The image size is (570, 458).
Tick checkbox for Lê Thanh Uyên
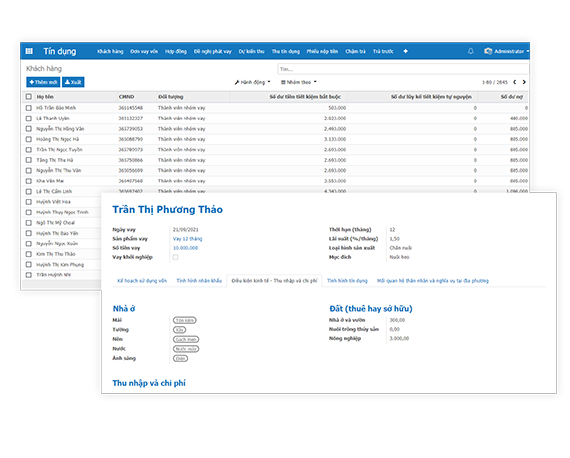pos(29,118)
